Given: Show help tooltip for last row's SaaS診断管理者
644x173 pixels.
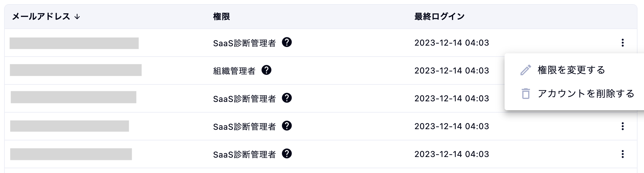Looking at the screenshot, I should (287, 154).
